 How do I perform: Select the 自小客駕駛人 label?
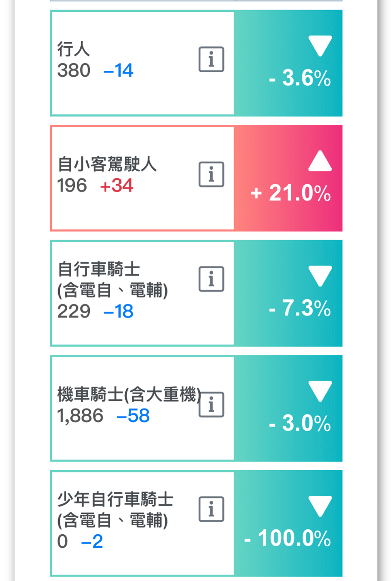click(x=107, y=164)
